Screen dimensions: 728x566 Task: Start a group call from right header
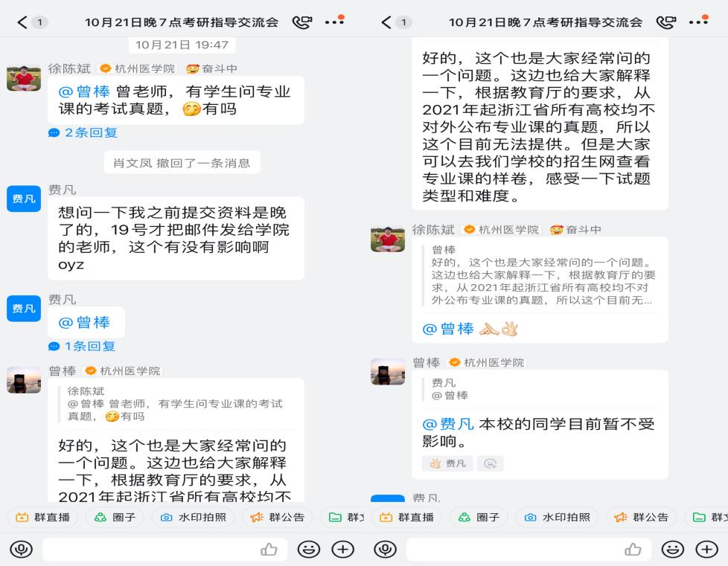pos(666,22)
